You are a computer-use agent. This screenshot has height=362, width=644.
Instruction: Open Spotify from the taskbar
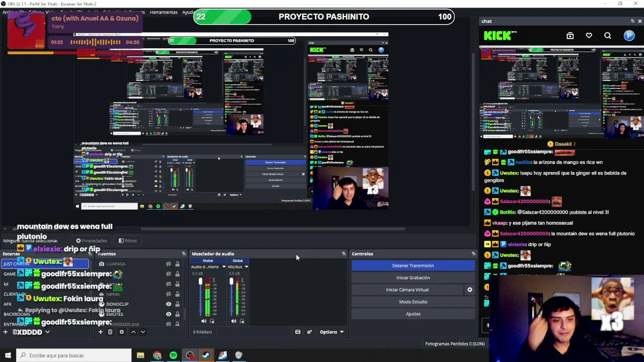pos(173,355)
